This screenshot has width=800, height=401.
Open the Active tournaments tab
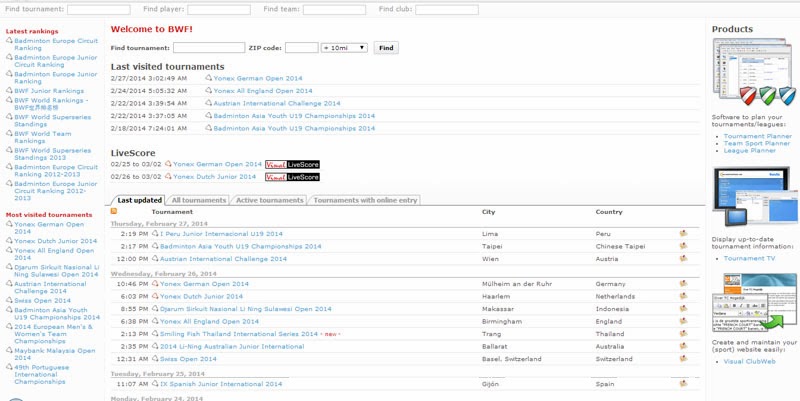coord(269,200)
